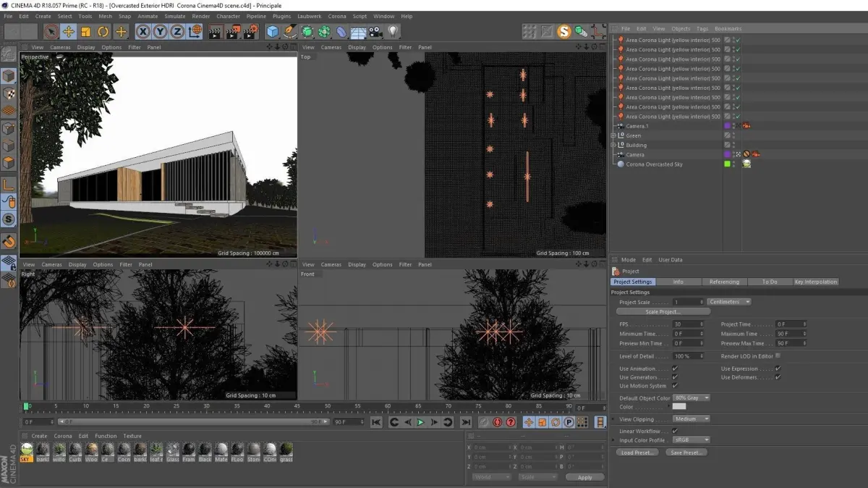Activate the Scale tool in top toolbar
The image size is (868, 488).
(86, 31)
